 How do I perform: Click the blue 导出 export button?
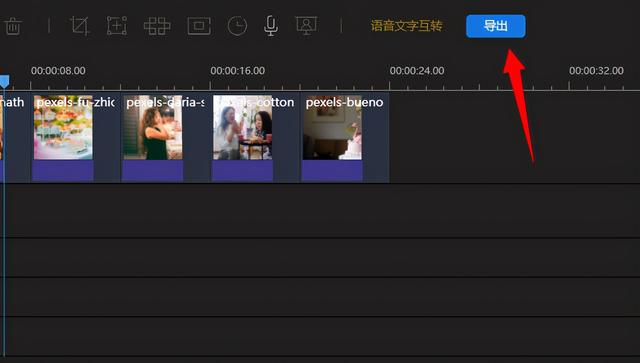496,26
